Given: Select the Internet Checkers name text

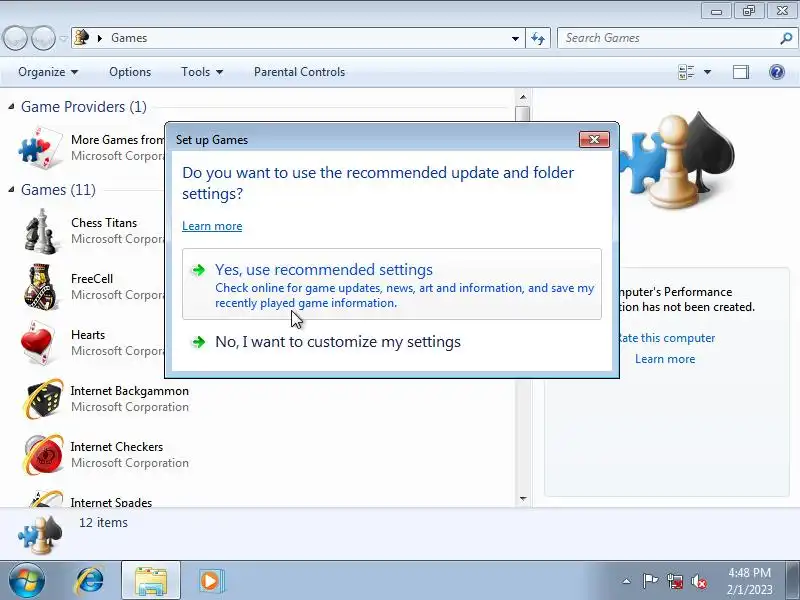Looking at the screenshot, I should tap(117, 447).
